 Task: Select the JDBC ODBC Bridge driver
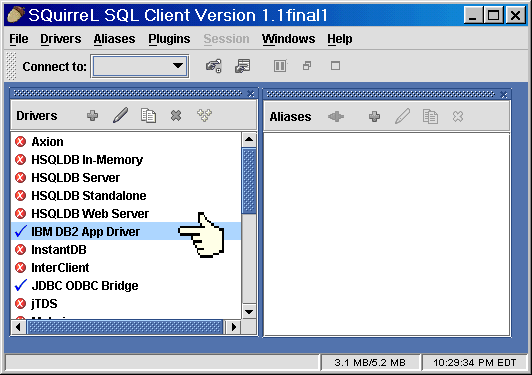click(x=126, y=285)
